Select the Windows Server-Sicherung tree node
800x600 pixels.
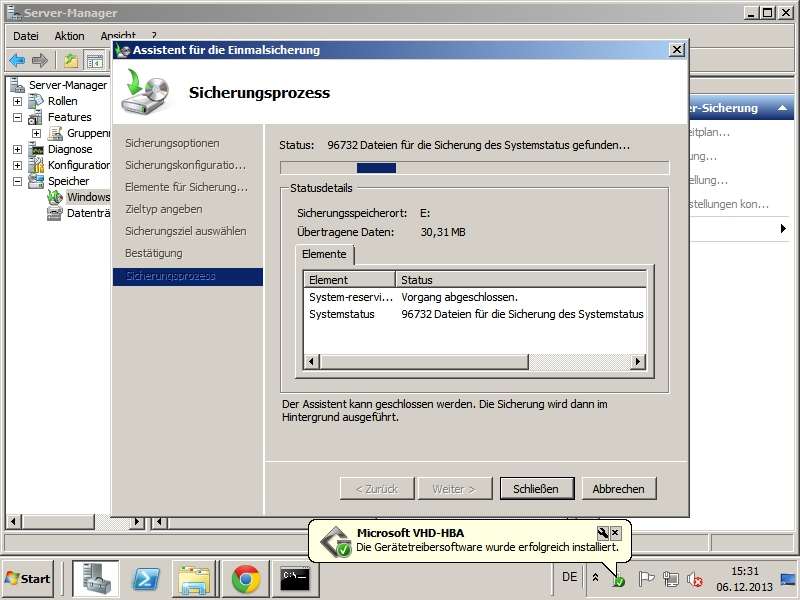click(x=88, y=197)
